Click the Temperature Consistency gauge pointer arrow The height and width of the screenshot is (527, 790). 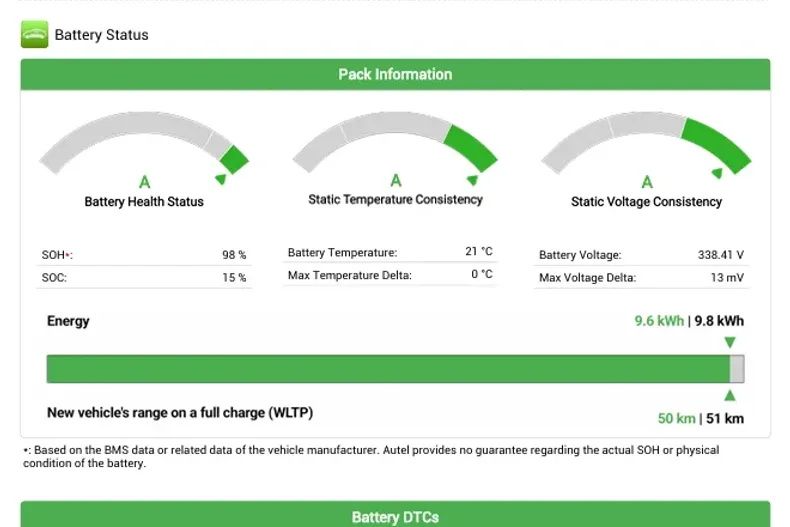(472, 180)
